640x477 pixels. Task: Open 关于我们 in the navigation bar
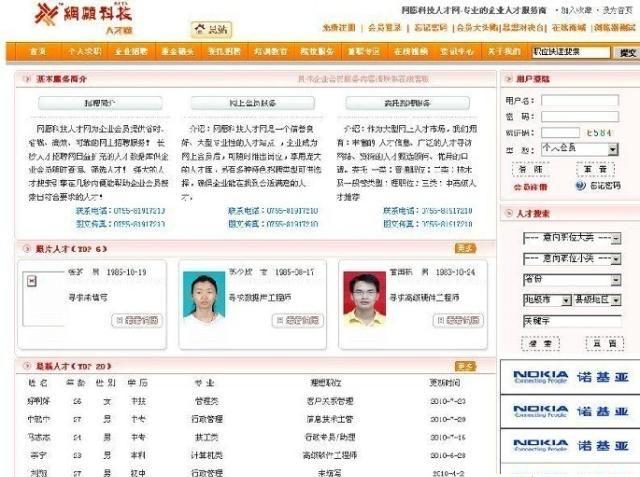point(504,51)
